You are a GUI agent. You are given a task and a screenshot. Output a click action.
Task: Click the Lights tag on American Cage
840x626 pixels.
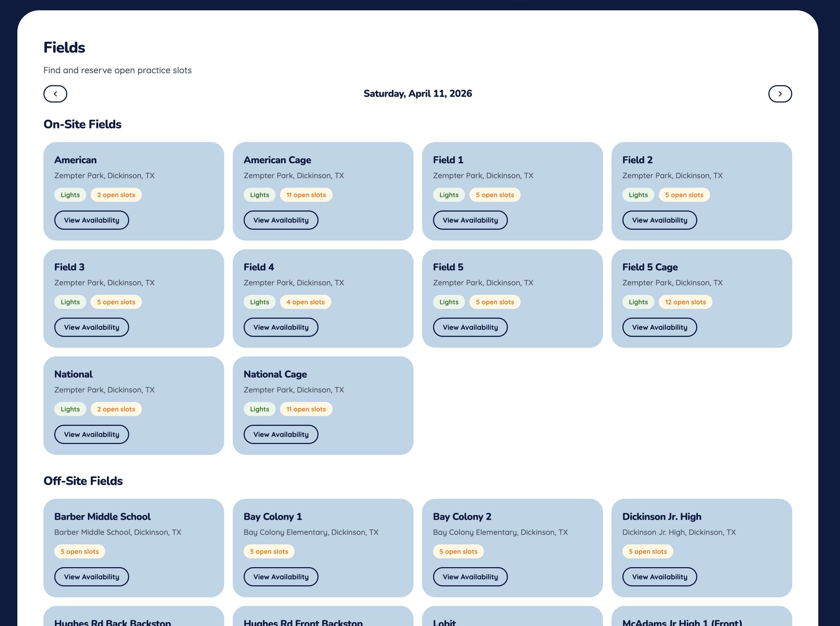tap(259, 195)
